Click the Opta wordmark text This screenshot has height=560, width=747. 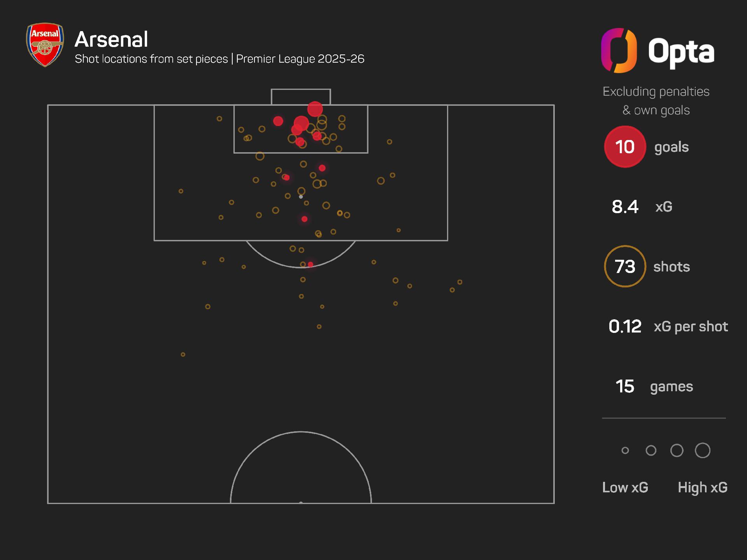681,51
